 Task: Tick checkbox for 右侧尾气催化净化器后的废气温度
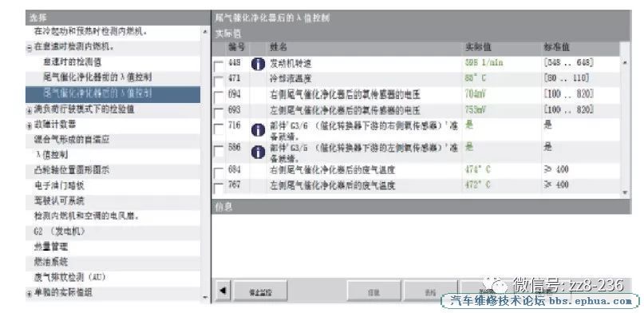(219, 172)
